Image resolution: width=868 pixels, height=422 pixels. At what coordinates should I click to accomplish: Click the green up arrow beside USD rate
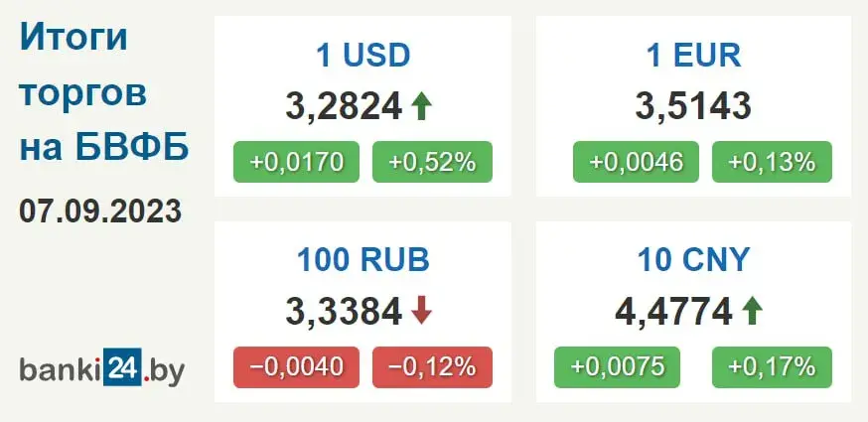pos(421,106)
